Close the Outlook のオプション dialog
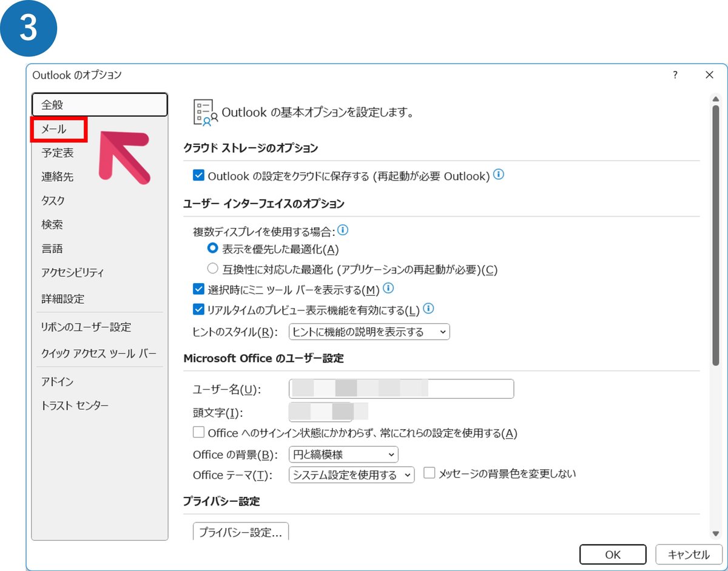This screenshot has height=571, width=728. [x=709, y=75]
